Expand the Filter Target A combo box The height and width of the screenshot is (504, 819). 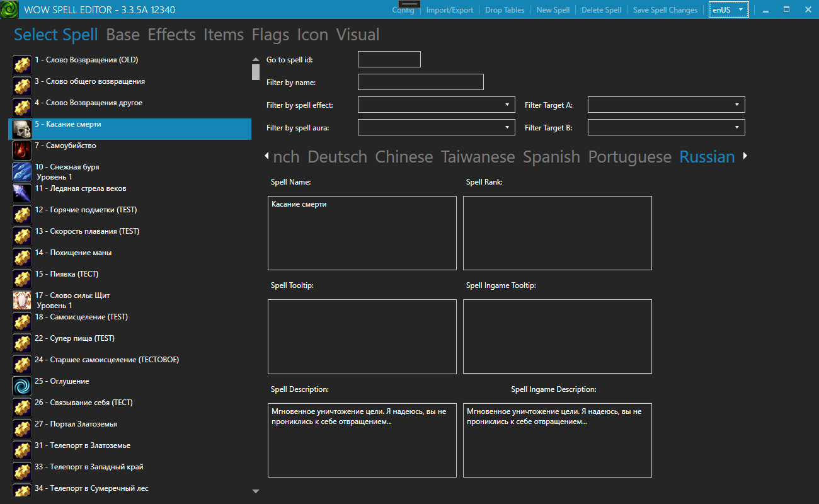[666, 105]
